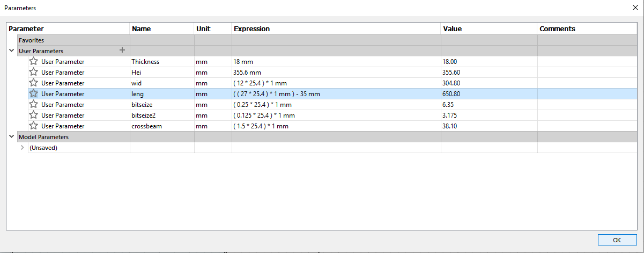Viewport: 644px width, 253px height.
Task: Mark bitseize parameter as favorite
Action: click(x=33, y=104)
